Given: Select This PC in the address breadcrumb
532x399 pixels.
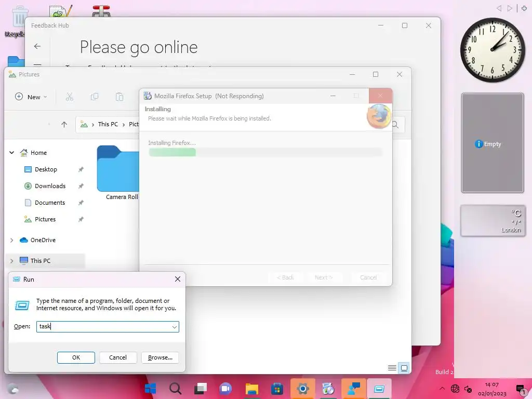Looking at the screenshot, I should click(108, 124).
